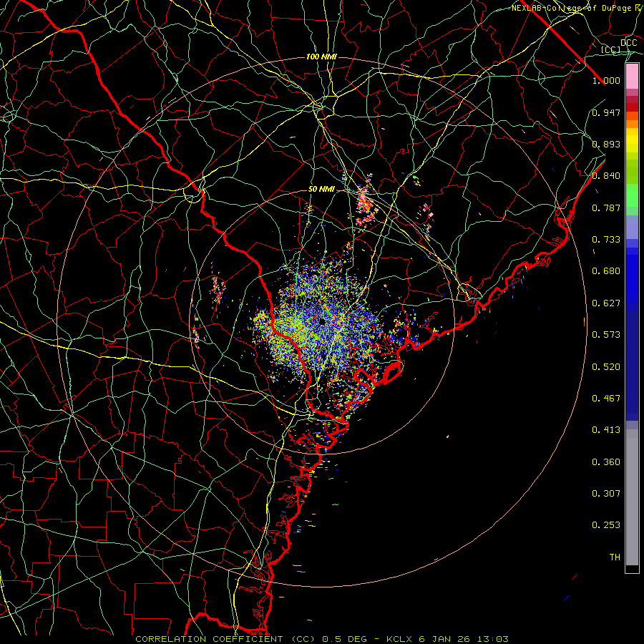The image size is (644, 644).
Task: Click the KCLX radar site black dot
Action: [322, 321]
